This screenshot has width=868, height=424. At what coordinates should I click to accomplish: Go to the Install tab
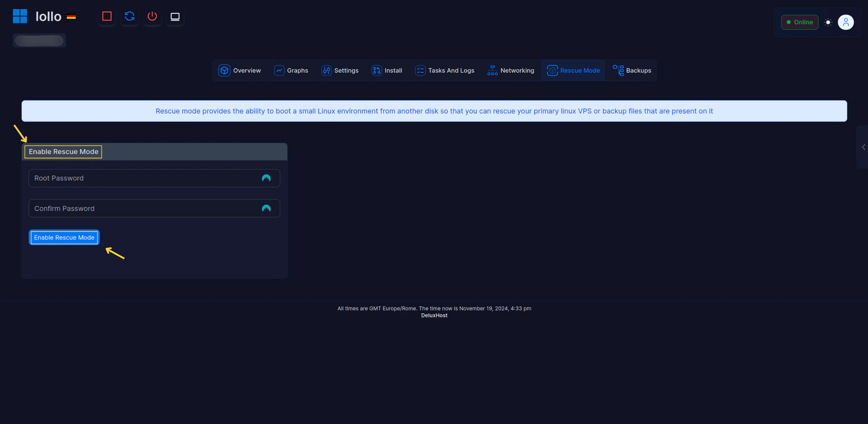click(387, 71)
